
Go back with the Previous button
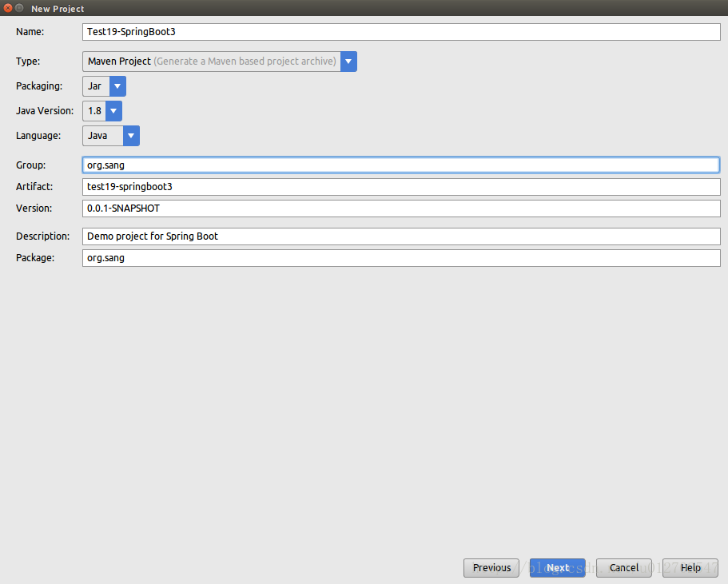491,568
